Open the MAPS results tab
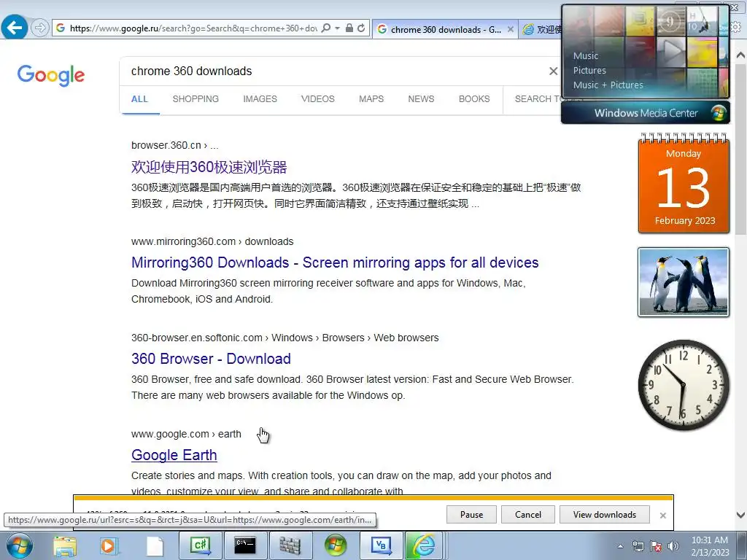This screenshot has height=560, width=747. pyautogui.click(x=371, y=99)
